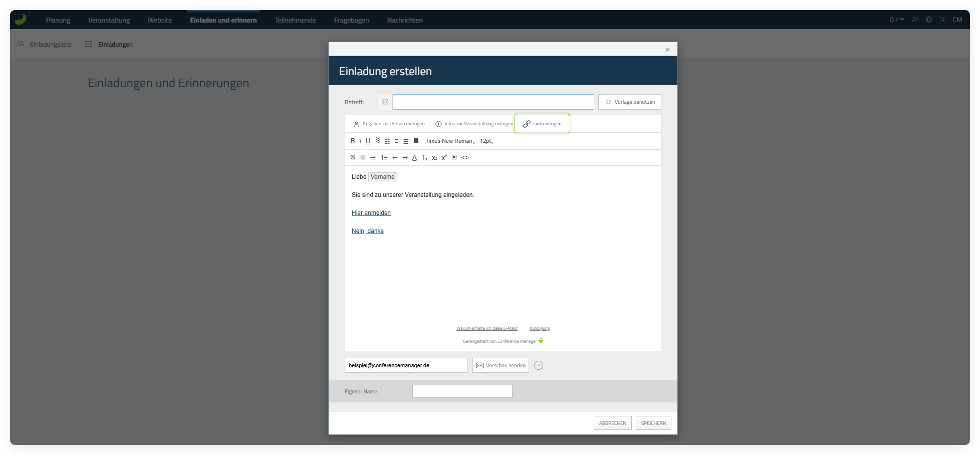Click the bullet list icon
980x455 pixels.
(x=373, y=157)
